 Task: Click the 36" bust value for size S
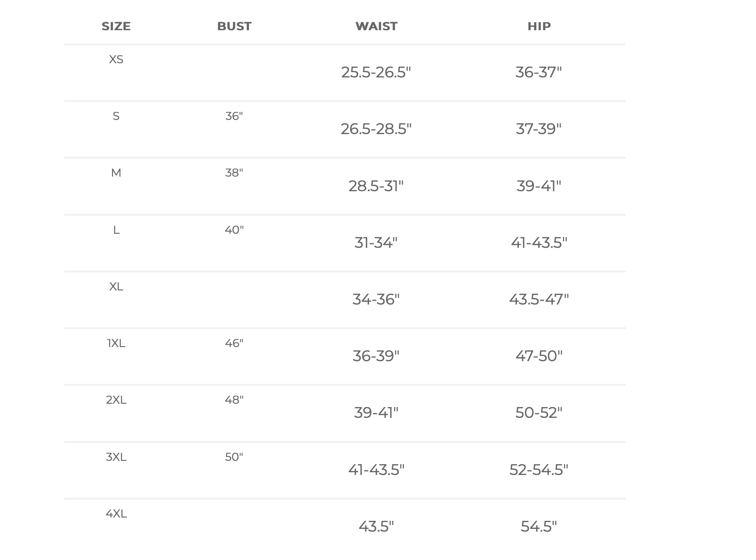234,116
